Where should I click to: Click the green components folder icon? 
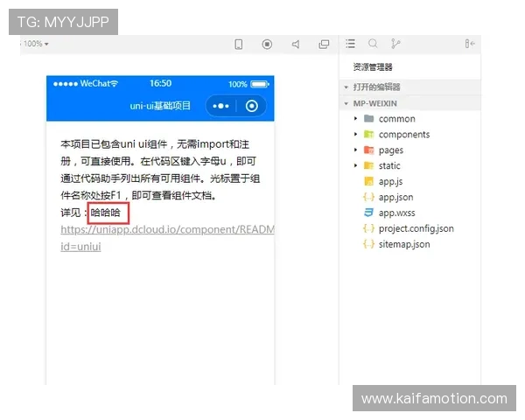point(368,134)
